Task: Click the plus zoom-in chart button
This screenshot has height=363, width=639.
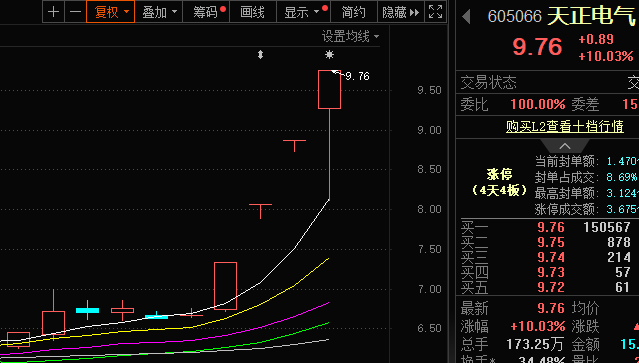Action: (x=53, y=12)
